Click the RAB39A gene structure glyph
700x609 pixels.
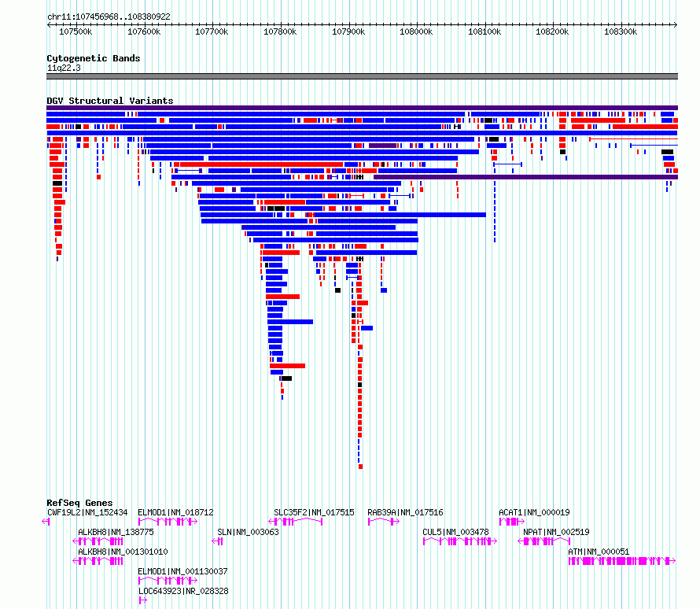click(x=384, y=522)
